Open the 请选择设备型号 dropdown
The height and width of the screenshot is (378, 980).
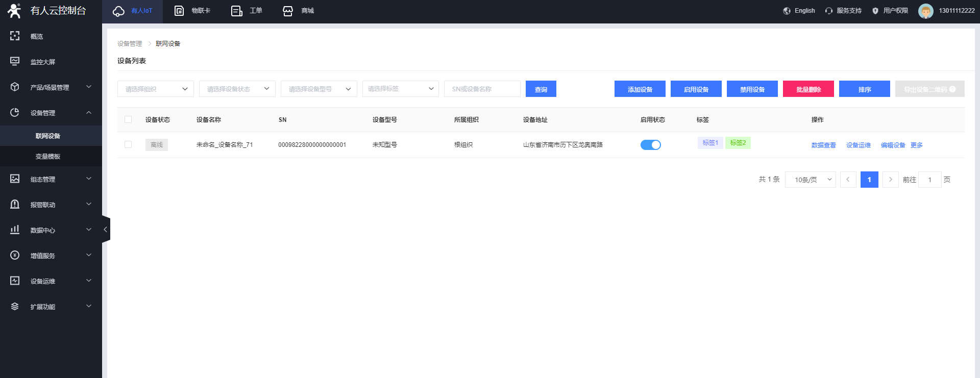click(319, 89)
